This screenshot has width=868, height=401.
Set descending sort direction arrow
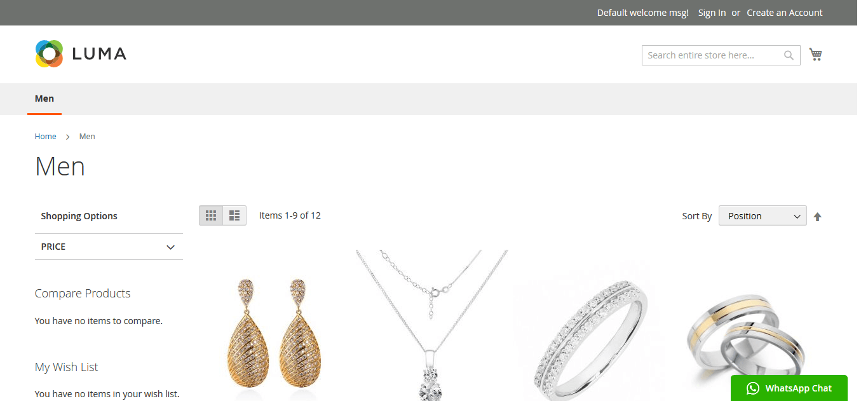click(x=818, y=217)
